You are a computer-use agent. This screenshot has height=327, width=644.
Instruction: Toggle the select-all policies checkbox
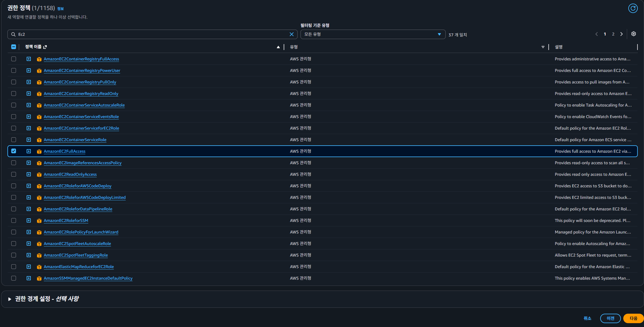click(x=14, y=47)
